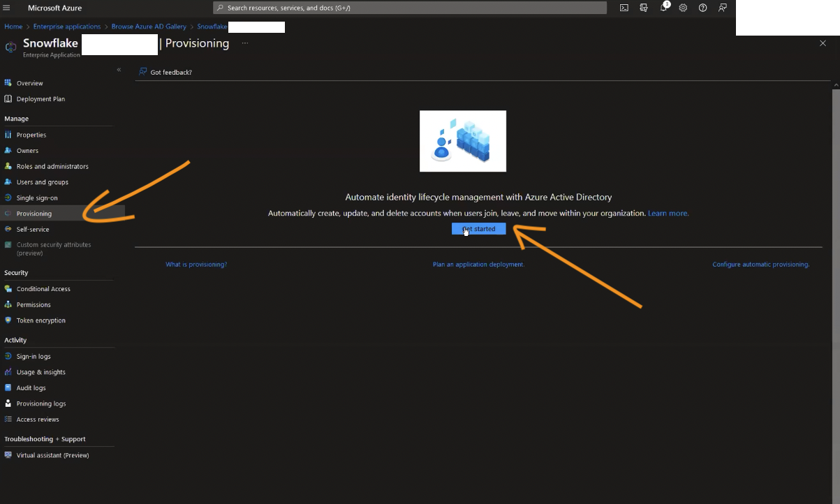Click the Get started button
840x504 pixels.
(x=479, y=229)
